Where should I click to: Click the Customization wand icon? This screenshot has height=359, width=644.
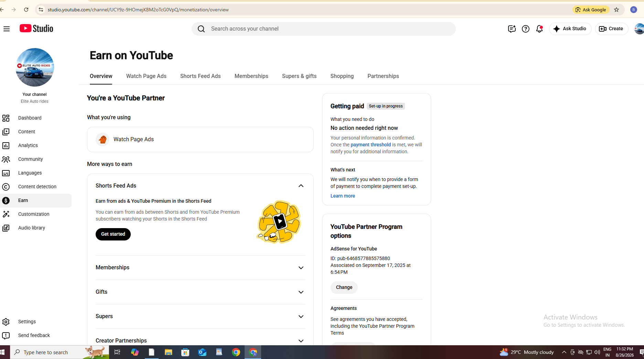6,214
